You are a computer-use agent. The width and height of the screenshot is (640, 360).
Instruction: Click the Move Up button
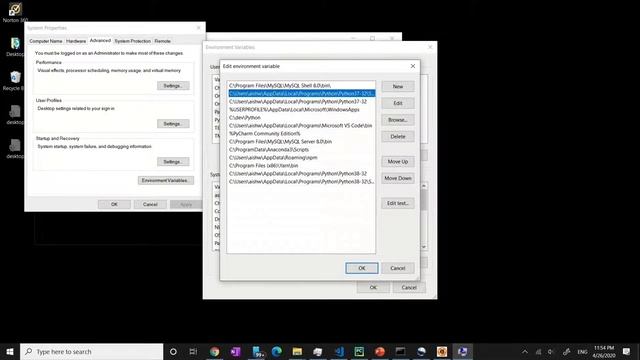click(x=398, y=162)
